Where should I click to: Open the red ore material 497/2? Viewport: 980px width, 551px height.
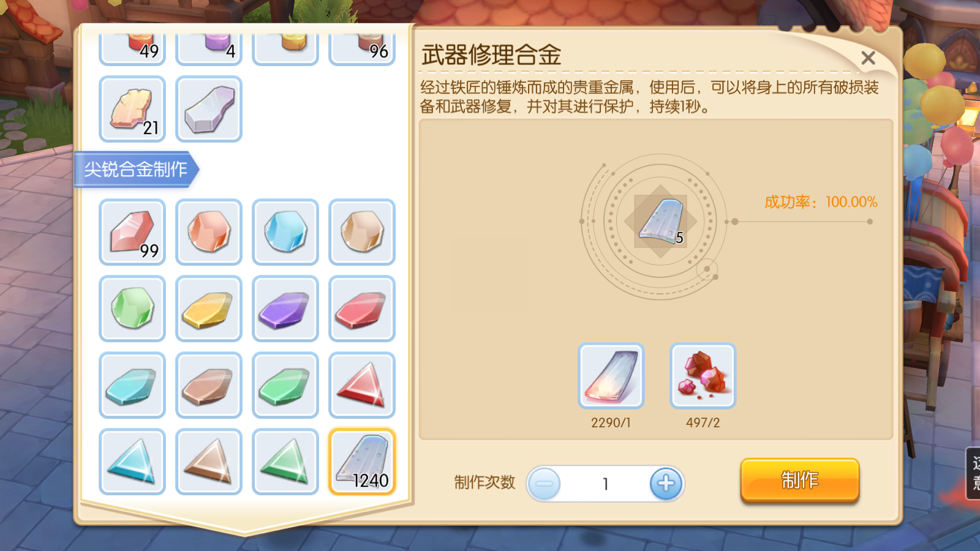coord(703,376)
